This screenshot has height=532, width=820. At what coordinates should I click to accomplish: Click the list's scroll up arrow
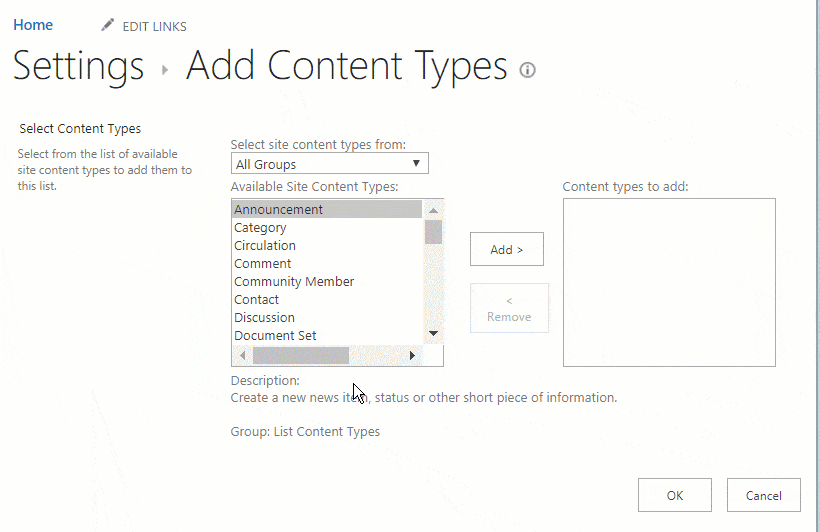click(433, 210)
